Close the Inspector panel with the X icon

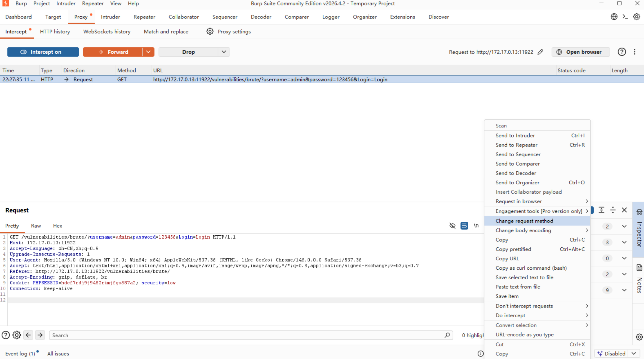click(x=624, y=210)
